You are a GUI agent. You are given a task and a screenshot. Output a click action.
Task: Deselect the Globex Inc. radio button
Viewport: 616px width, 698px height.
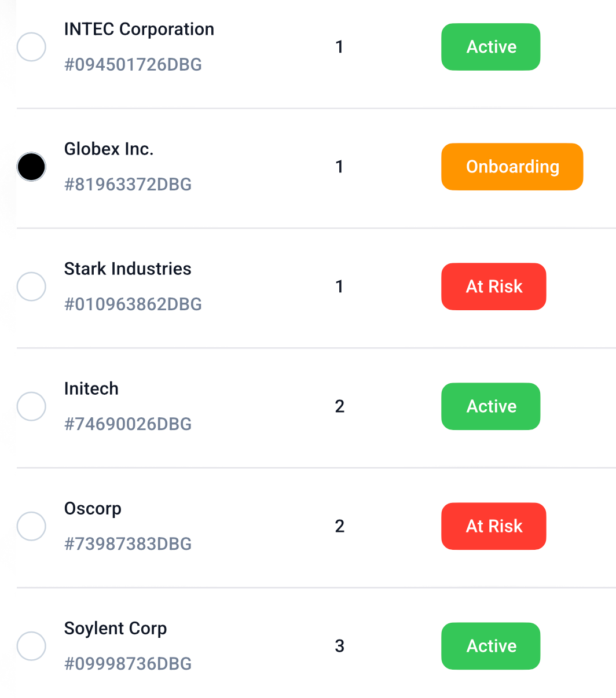(31, 167)
